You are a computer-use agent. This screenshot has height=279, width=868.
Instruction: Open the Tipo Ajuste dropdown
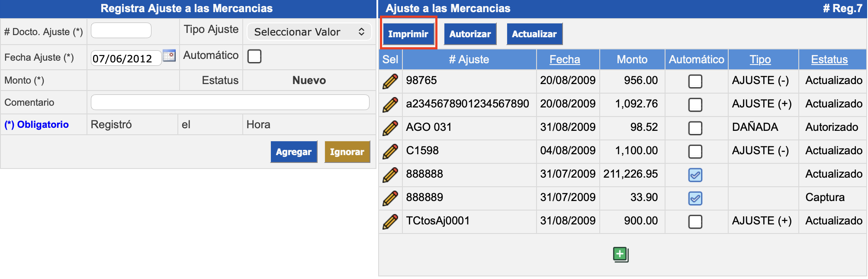pos(309,32)
